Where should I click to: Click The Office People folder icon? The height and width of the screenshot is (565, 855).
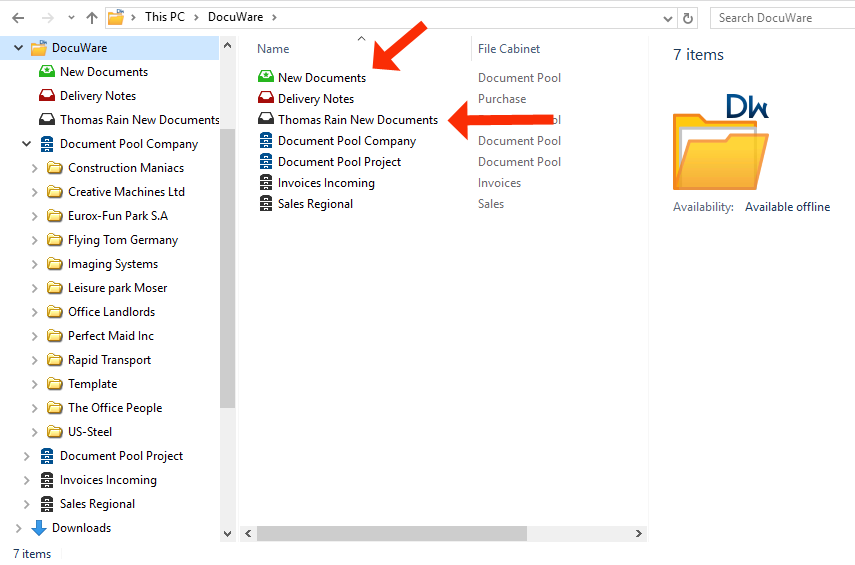pyautogui.click(x=55, y=407)
